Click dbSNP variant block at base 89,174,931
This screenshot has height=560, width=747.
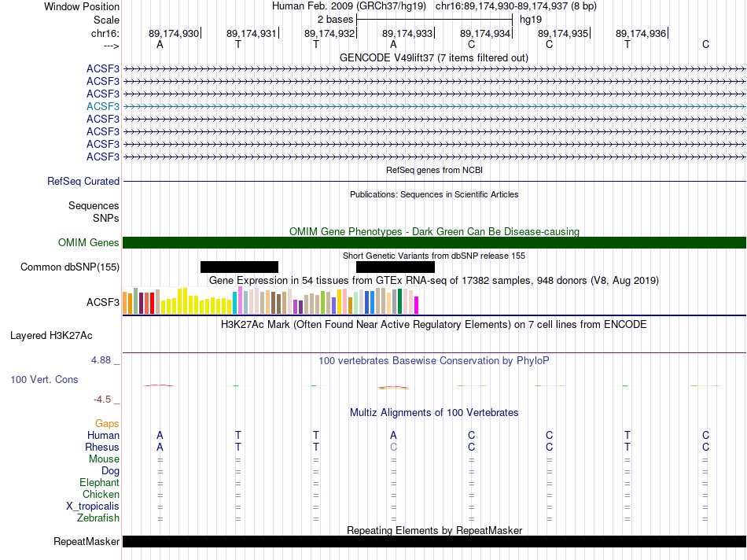(x=239, y=267)
